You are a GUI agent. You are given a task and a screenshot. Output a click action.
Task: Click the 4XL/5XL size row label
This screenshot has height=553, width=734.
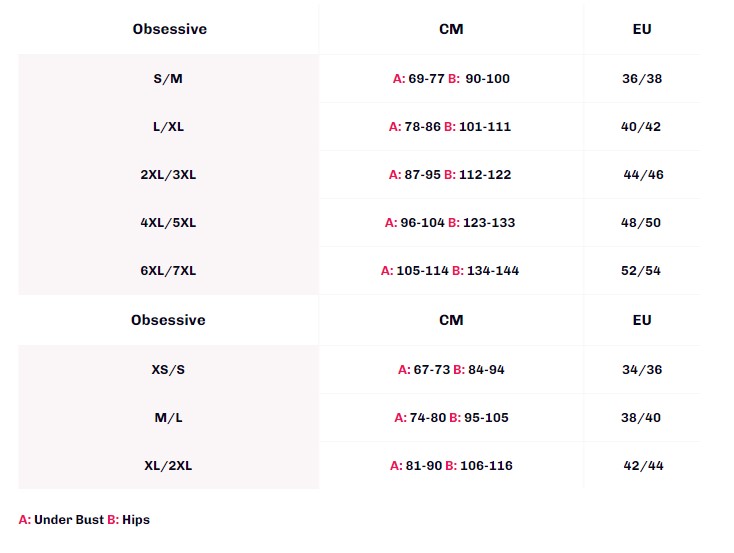pos(168,223)
